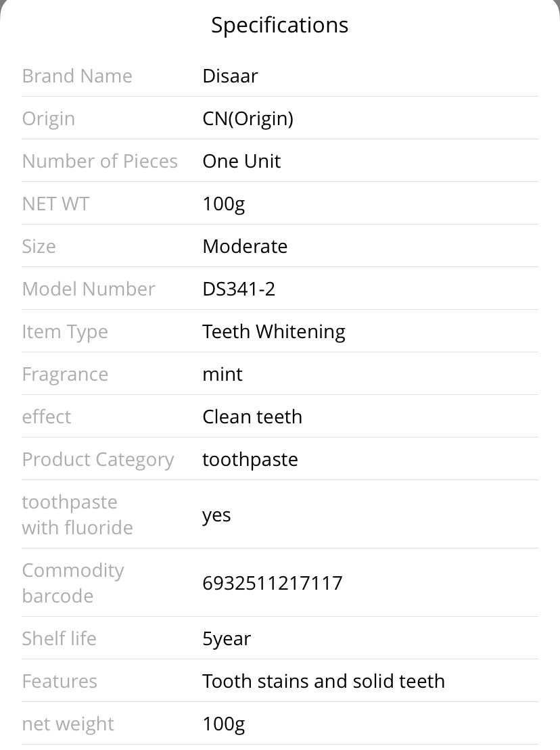Click the Brand Name label
Image resolution: width=560 pixels, height=750 pixels.
coord(77,76)
